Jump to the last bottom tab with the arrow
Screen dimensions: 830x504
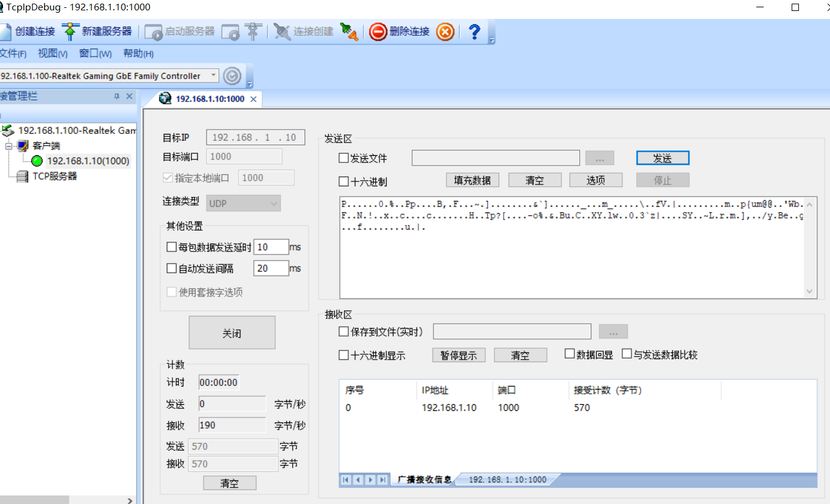pos(382,480)
